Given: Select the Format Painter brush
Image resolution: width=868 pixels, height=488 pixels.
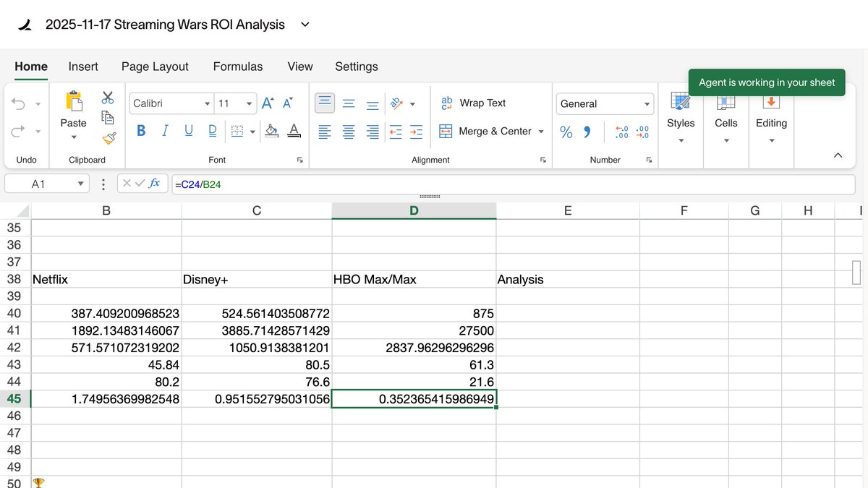Looking at the screenshot, I should point(109,137).
